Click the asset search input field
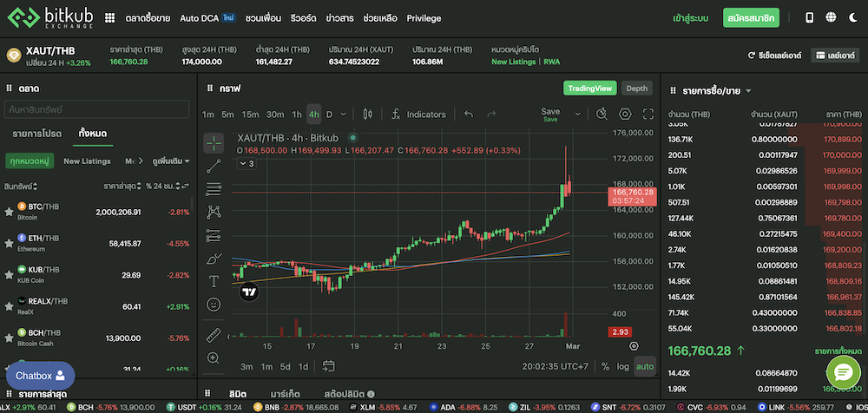This screenshot has height=413, width=868. point(95,109)
